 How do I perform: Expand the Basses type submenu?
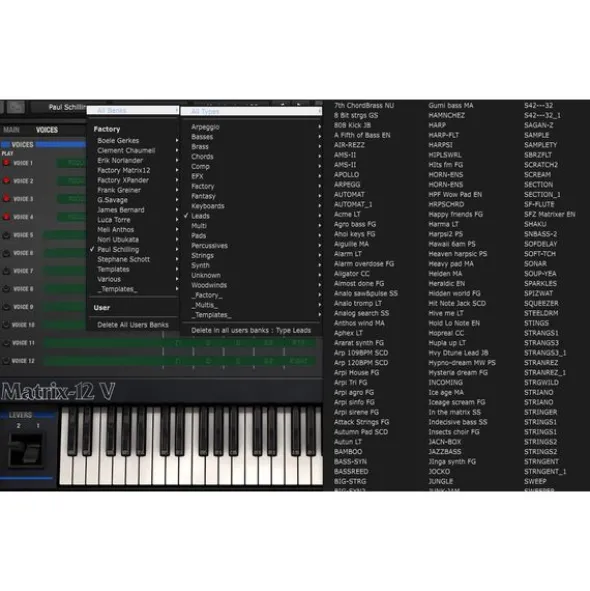(x=251, y=137)
